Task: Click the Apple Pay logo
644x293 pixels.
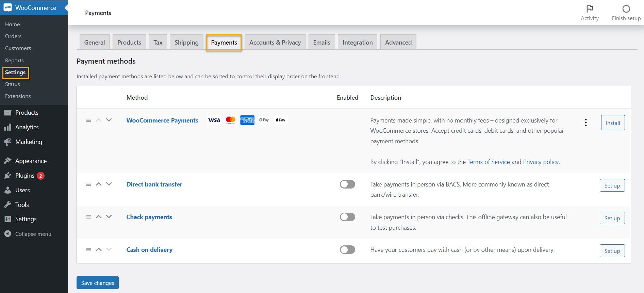Action: click(x=280, y=120)
